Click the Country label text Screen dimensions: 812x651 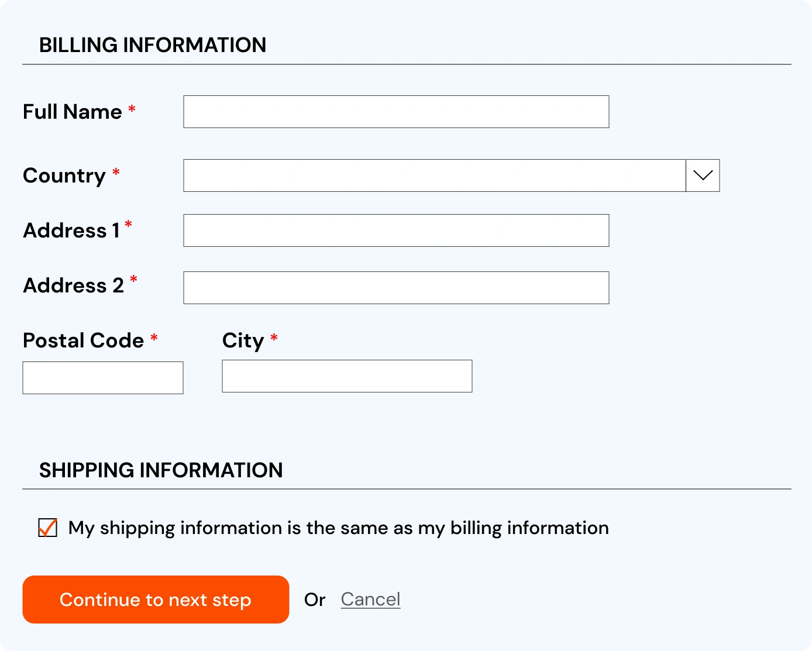(x=64, y=175)
